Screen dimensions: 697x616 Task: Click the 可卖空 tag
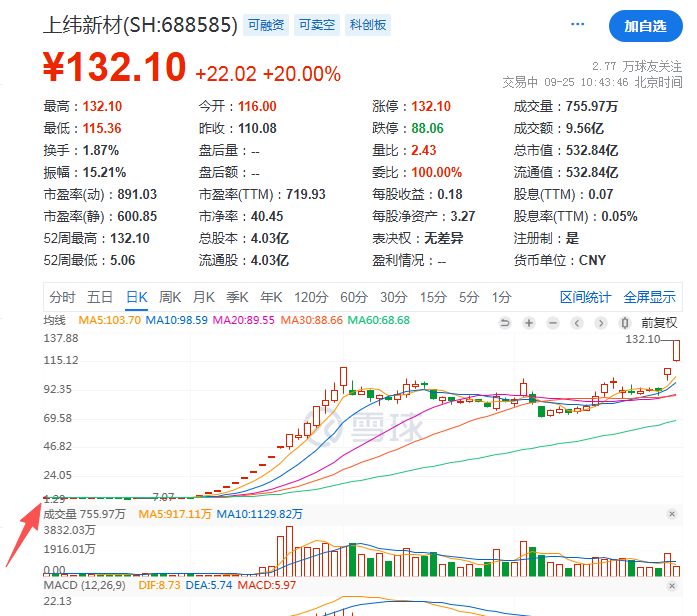[x=317, y=25]
